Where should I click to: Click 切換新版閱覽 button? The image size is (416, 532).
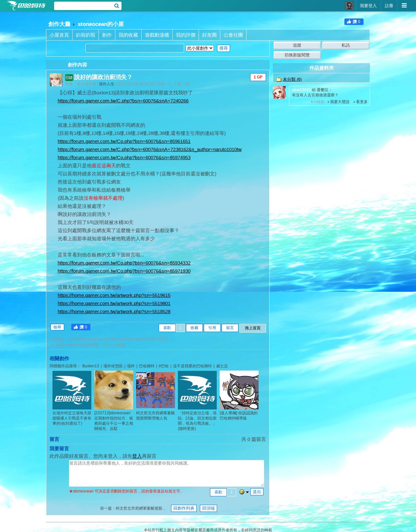297,55
